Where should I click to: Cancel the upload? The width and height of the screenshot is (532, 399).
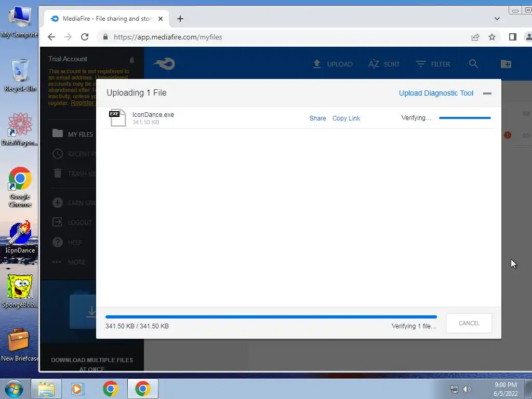click(469, 323)
